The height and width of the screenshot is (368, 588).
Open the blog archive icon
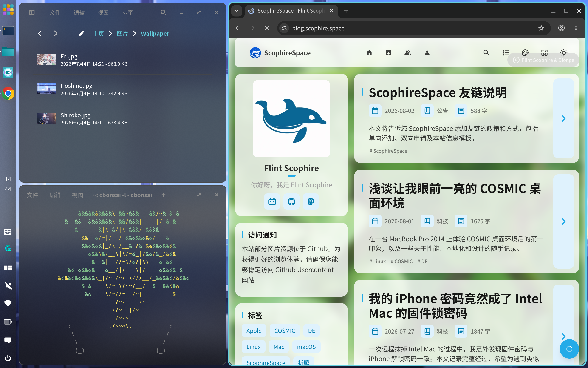389,53
